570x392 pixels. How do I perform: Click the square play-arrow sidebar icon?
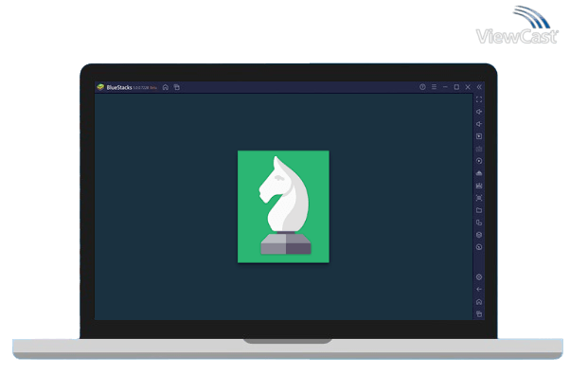[479, 136]
